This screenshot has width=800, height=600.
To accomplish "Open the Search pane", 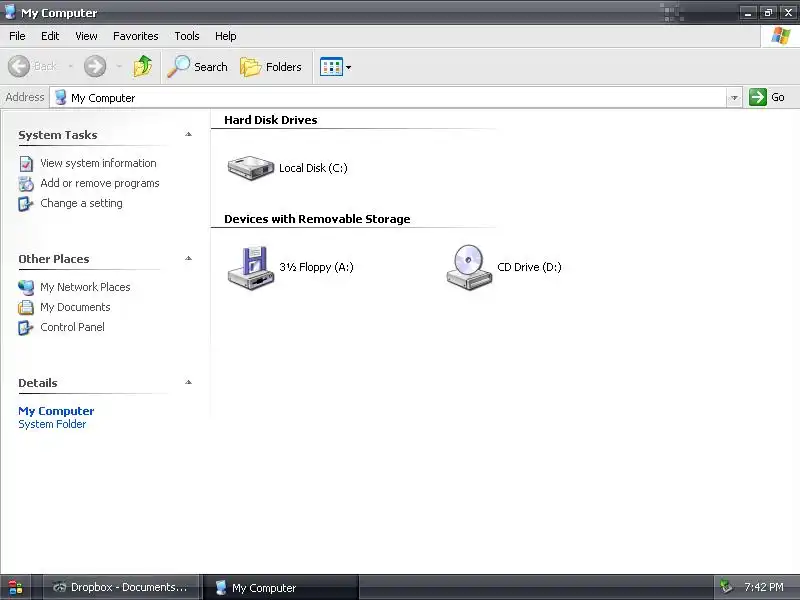I will (197, 66).
